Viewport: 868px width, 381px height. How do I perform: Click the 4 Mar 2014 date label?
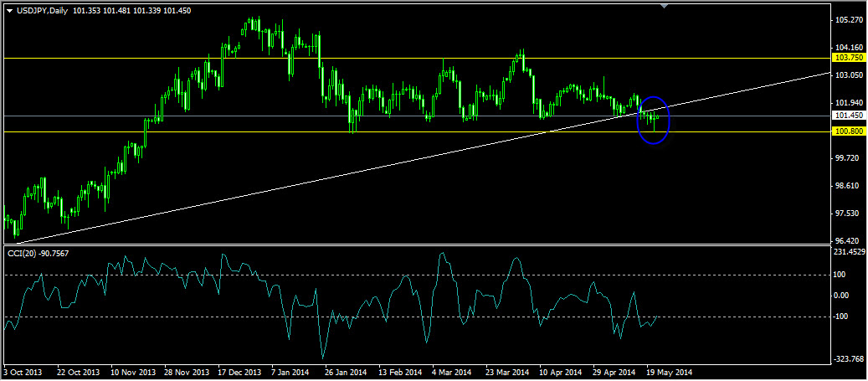pyautogui.click(x=452, y=372)
